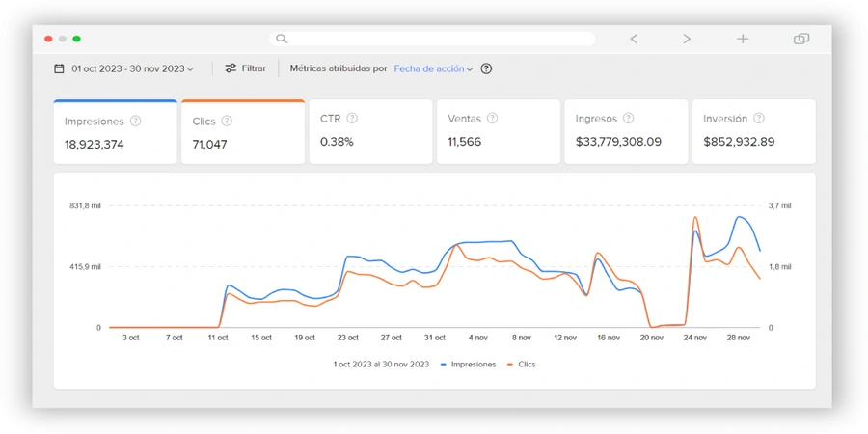Select the Ventas metric card
The width and height of the screenshot is (868, 434).
click(499, 132)
